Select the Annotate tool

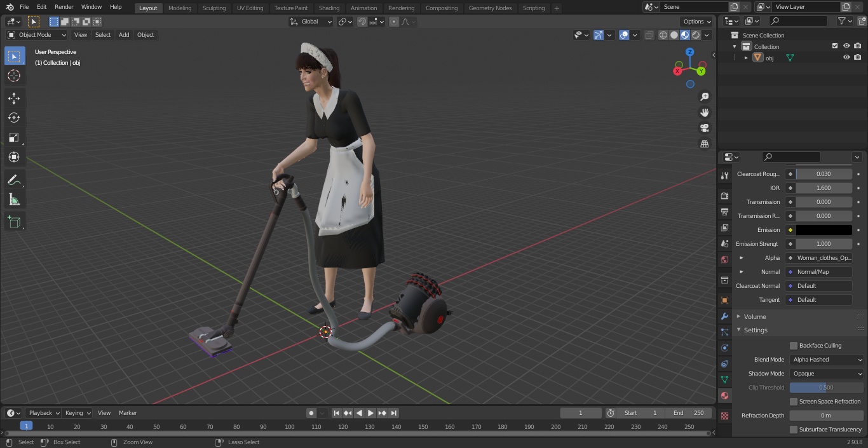[x=14, y=180]
